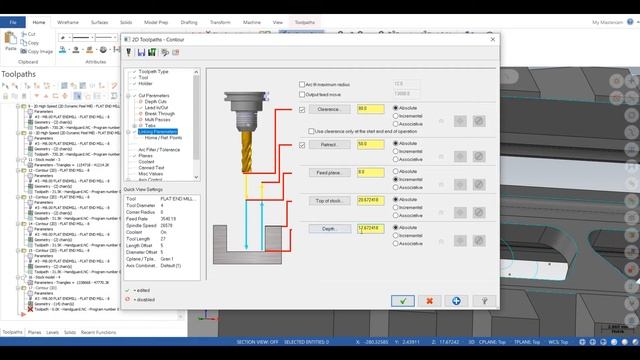Enable use clearance only at start and end
The image size is (640, 360).
[311, 131]
